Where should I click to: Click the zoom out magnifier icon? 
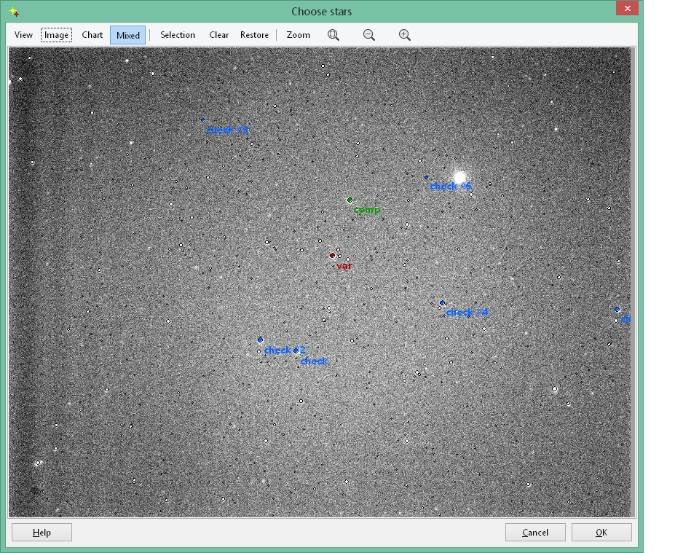click(x=369, y=35)
